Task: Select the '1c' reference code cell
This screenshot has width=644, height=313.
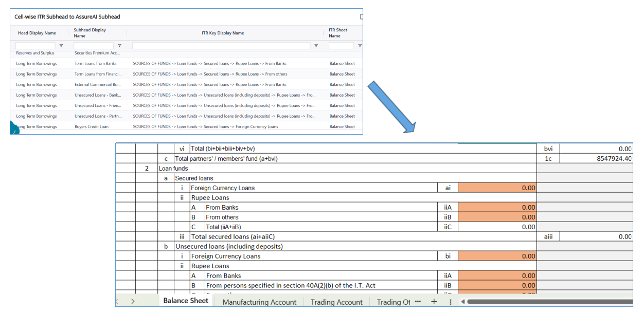Action: [548, 159]
